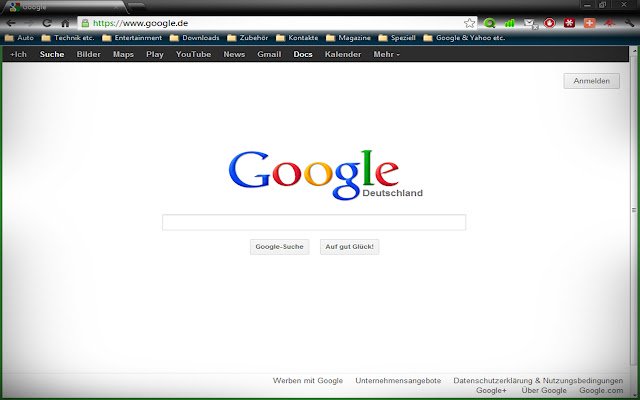Reload the page with the refresh icon
This screenshot has height=400, width=640.
[47, 23]
